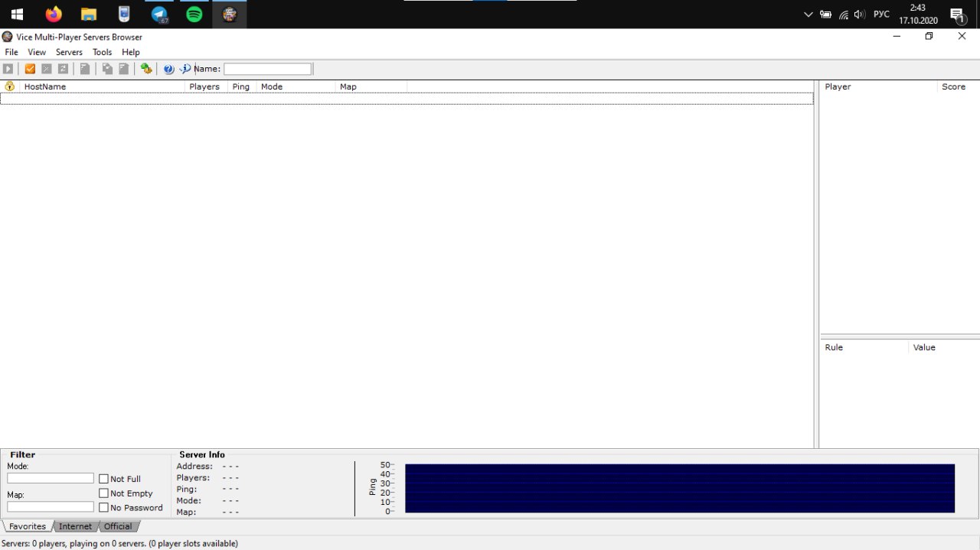The height and width of the screenshot is (550, 980).
Task: Click the Windows Start button
Action: coord(17,14)
